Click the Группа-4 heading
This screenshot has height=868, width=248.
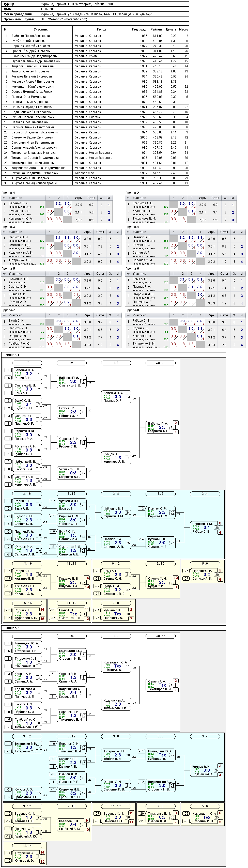click(x=132, y=227)
